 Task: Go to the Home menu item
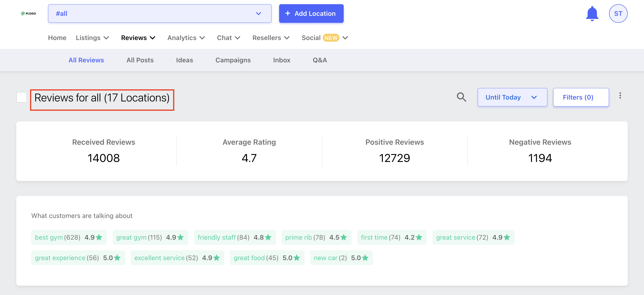(x=57, y=38)
